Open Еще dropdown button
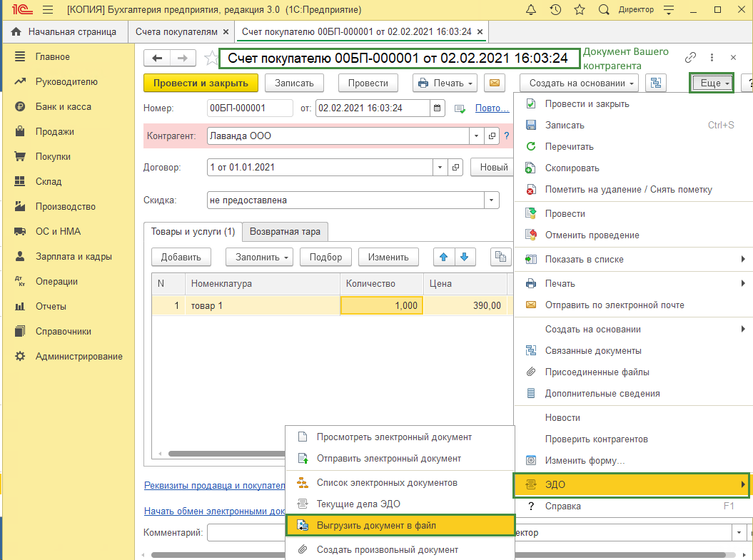Image resolution: width=753 pixels, height=560 pixels. pos(712,83)
